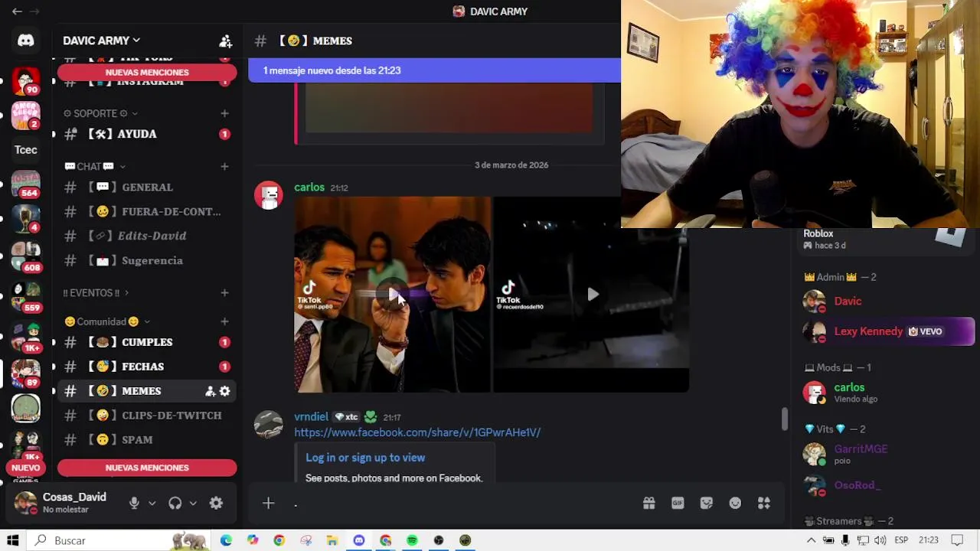Click the new message bar since 21:23
Screen dimensions: 980x551
tap(434, 70)
